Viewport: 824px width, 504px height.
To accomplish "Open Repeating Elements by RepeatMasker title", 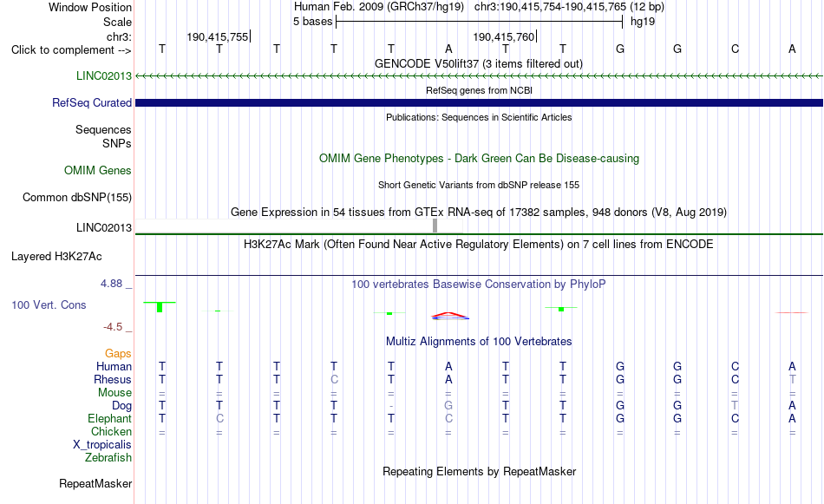I will point(479,471).
